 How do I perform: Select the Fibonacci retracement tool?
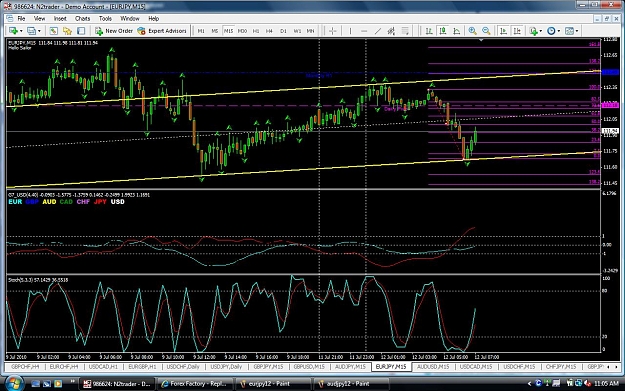tap(405, 31)
